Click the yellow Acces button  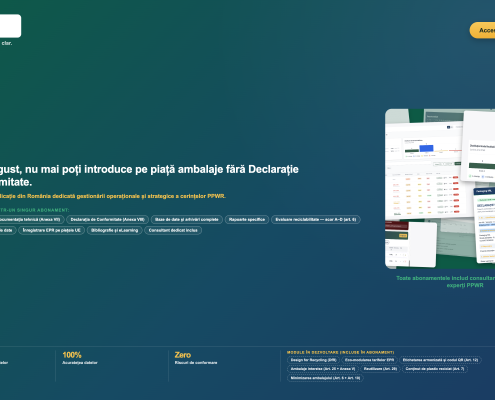[x=483, y=30]
